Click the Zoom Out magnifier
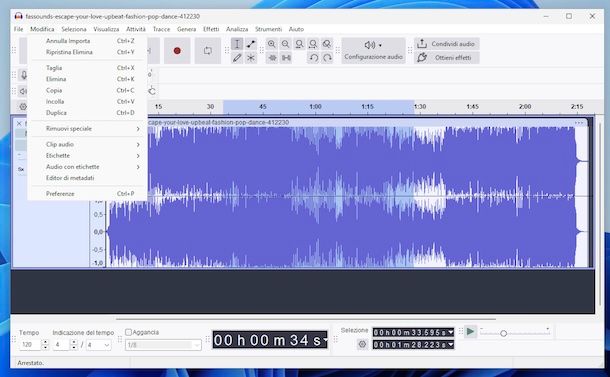The height and width of the screenshot is (377, 610). 286,44
